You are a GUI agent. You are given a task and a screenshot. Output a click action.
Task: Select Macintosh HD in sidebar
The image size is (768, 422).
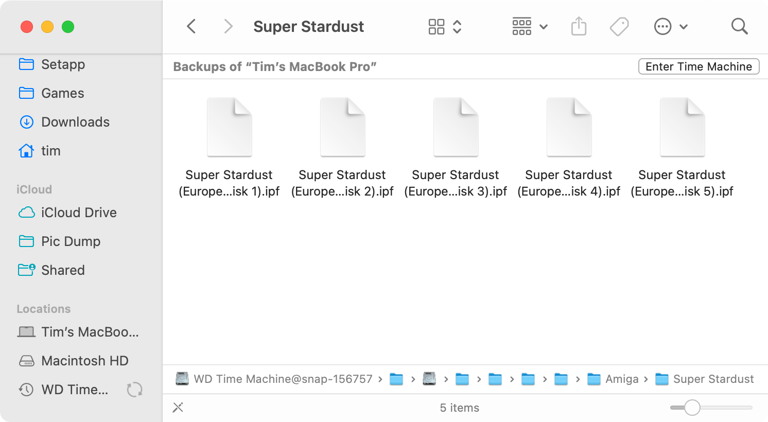[x=73, y=361]
